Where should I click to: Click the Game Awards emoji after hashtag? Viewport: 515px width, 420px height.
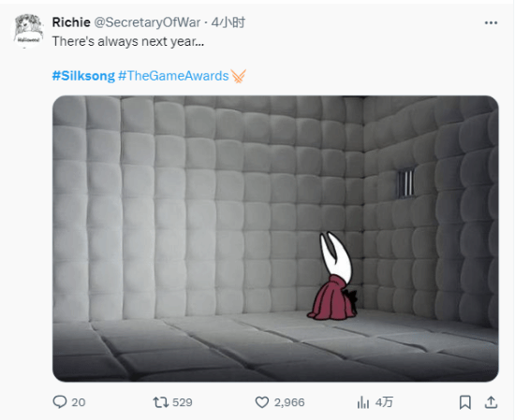pyautogui.click(x=239, y=76)
